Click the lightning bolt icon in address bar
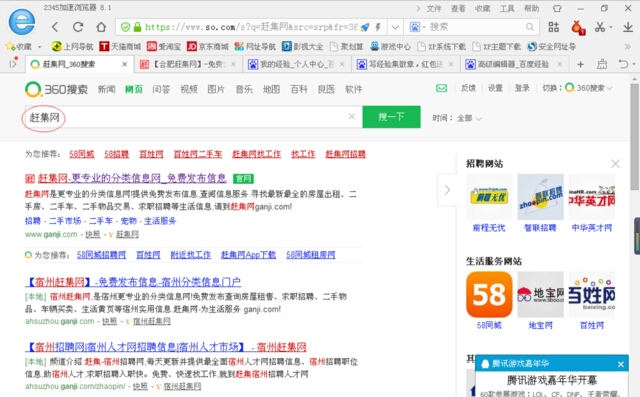The image size is (640, 397). [378, 27]
